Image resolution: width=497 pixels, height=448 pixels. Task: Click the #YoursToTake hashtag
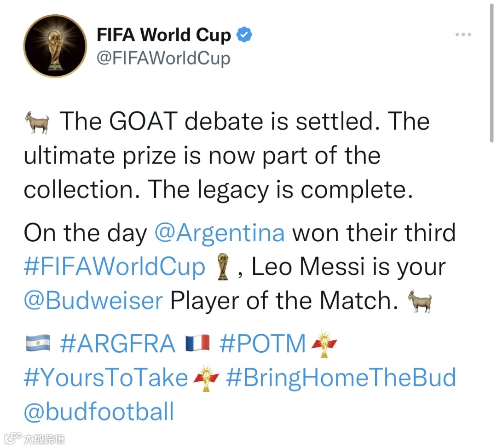point(106,378)
